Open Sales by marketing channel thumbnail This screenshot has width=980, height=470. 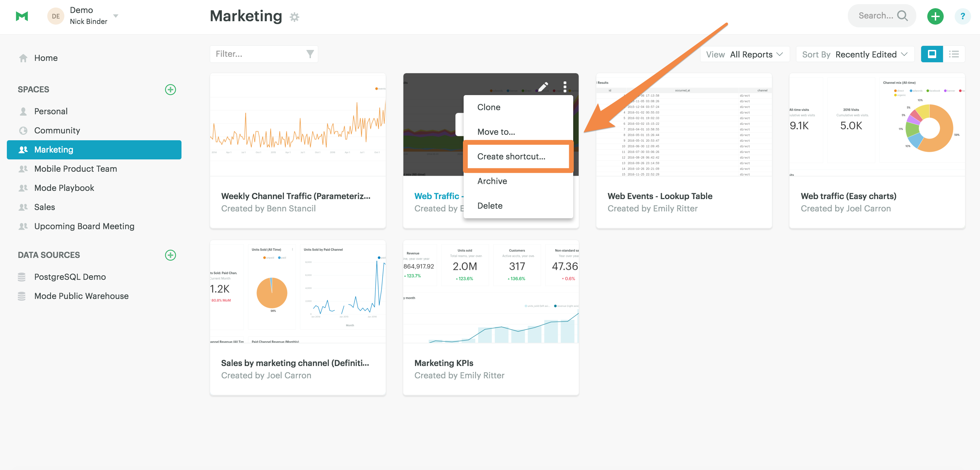[298, 291]
